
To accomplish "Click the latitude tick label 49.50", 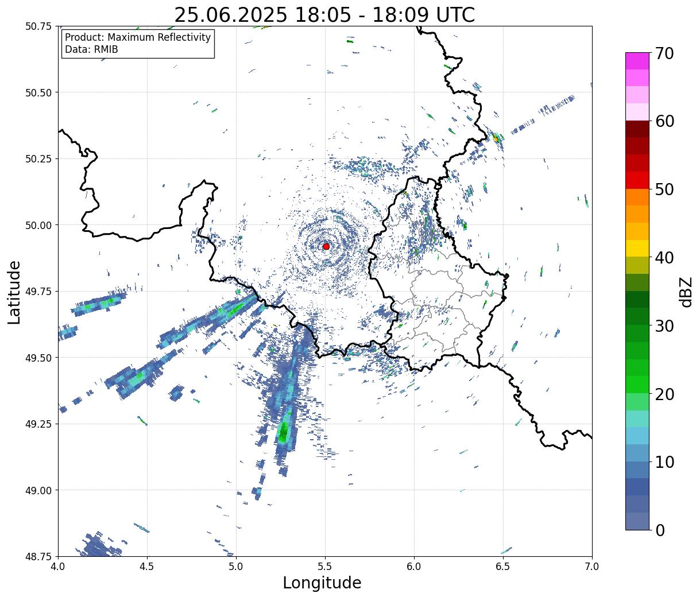I will tap(38, 358).
